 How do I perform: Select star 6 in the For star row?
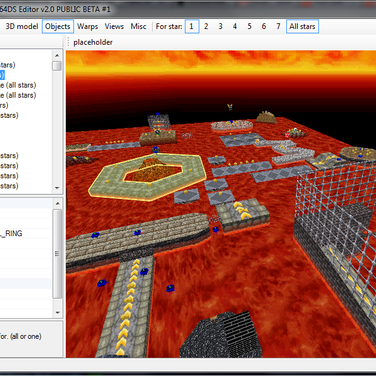pyautogui.click(x=264, y=26)
